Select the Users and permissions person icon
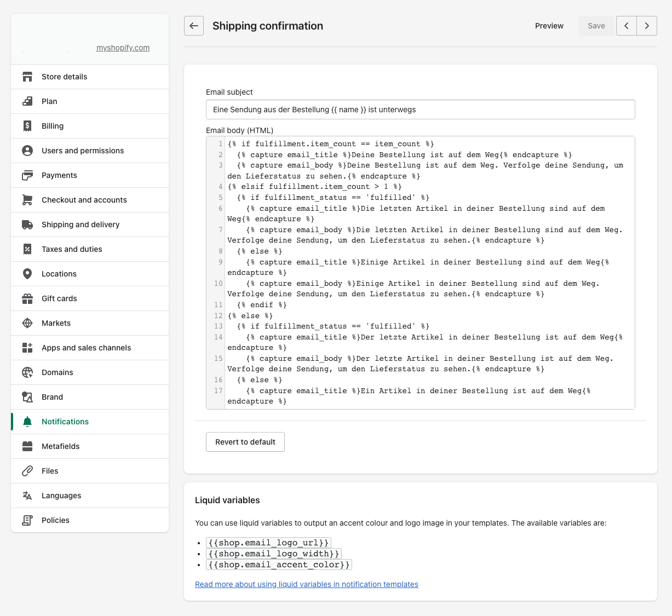 pos(27,151)
